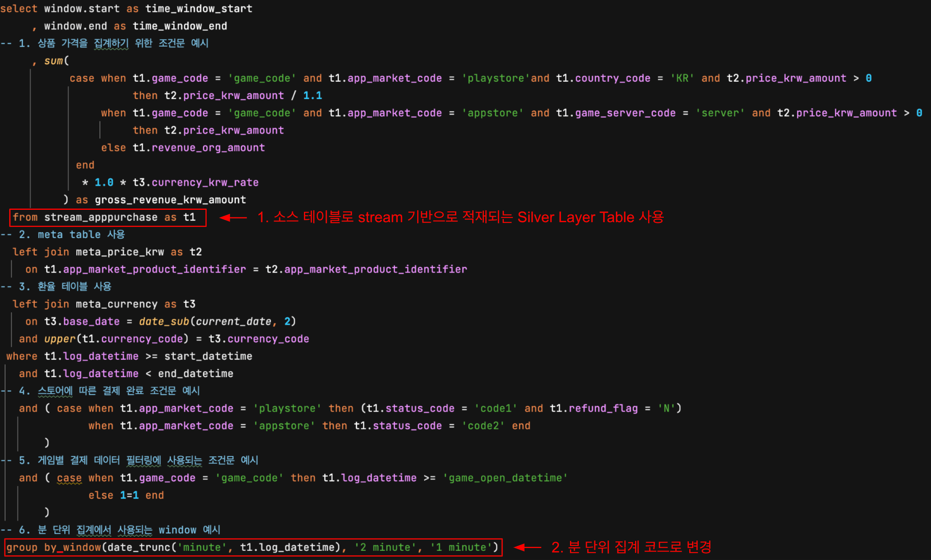Click the 1.1 divisor value
This screenshot has height=560, width=931.
pyautogui.click(x=312, y=95)
